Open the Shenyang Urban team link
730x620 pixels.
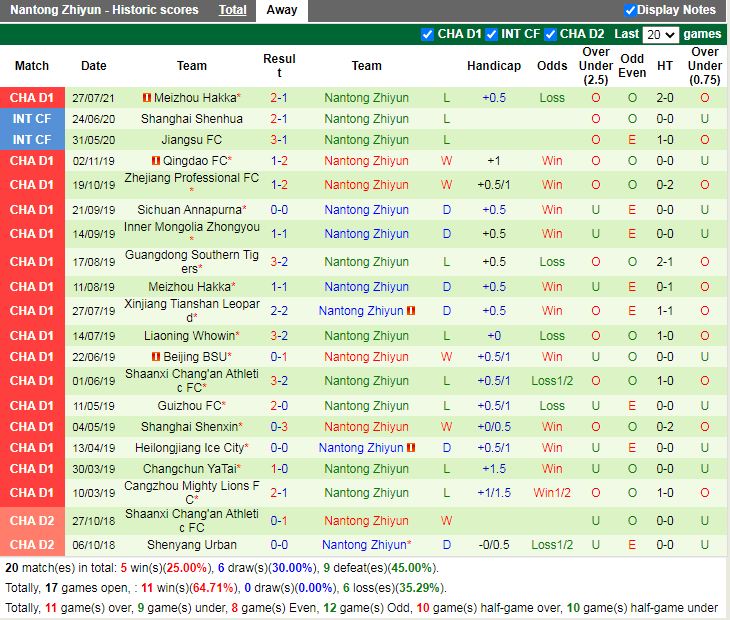point(192,545)
